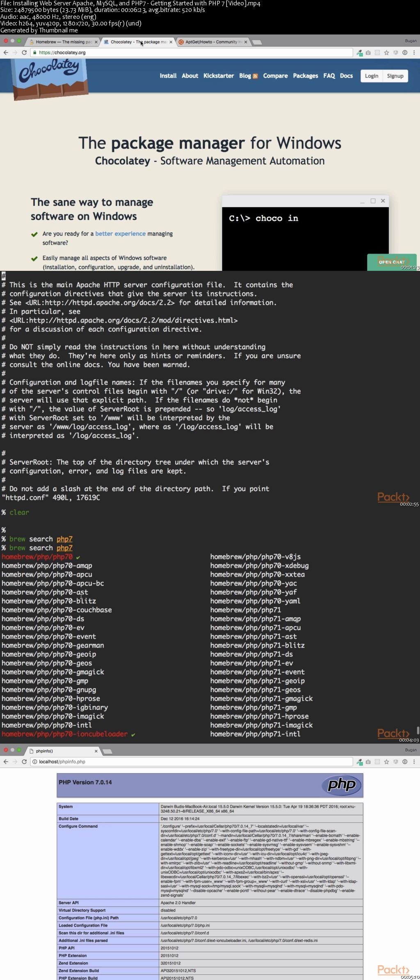Click the 'Dec 12 2016 16:14:24' build date
This screenshot has width=420, height=980.
[x=180, y=819]
